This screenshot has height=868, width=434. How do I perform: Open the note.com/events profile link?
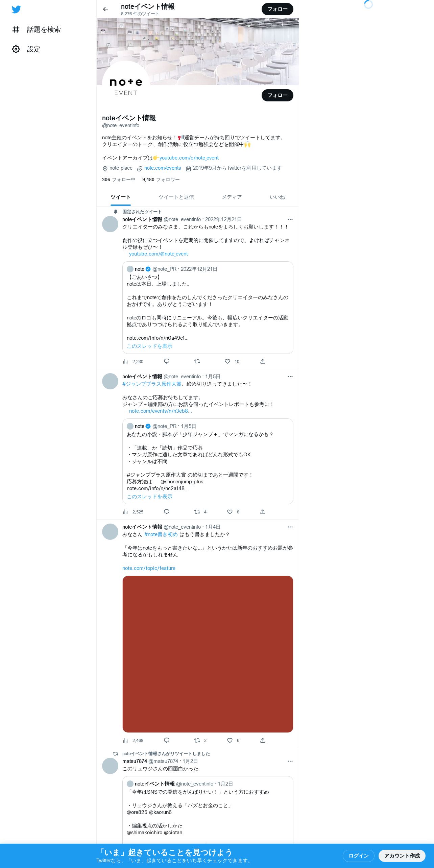[163, 168]
